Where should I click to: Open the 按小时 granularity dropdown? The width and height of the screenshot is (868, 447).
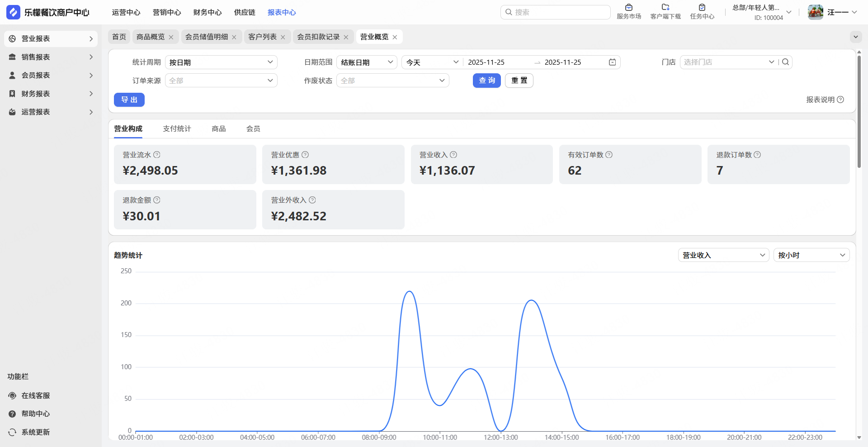point(811,255)
